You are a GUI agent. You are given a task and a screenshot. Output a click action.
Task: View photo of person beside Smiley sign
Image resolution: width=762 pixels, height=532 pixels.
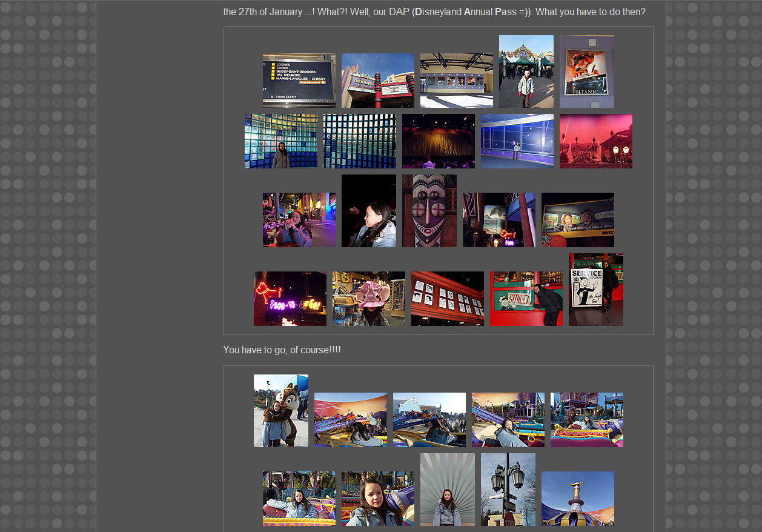(x=526, y=299)
